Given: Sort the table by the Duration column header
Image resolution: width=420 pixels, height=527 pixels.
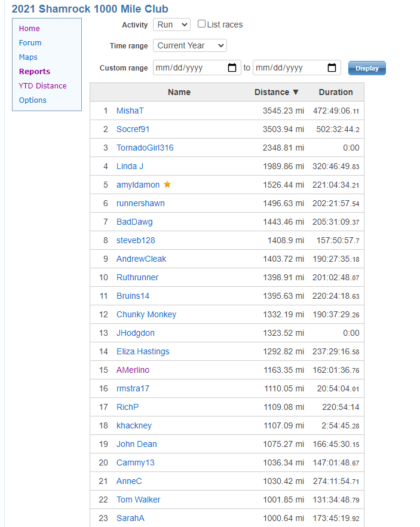Looking at the screenshot, I should point(336,92).
